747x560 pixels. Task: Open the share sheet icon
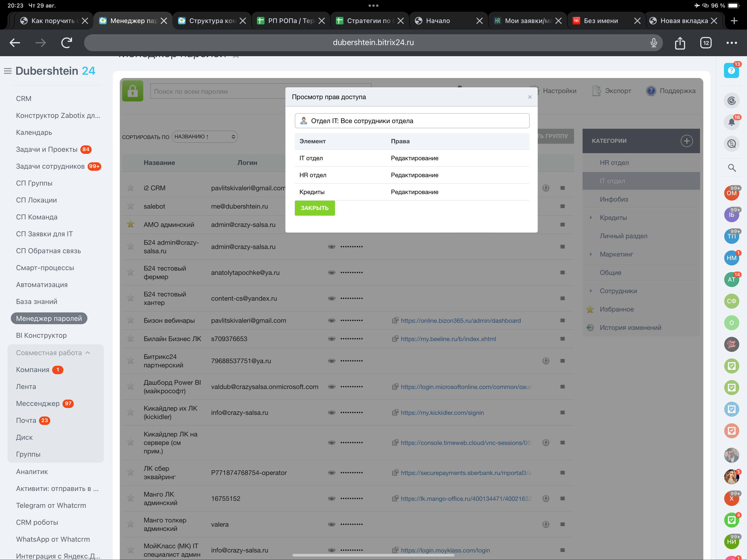(x=680, y=43)
